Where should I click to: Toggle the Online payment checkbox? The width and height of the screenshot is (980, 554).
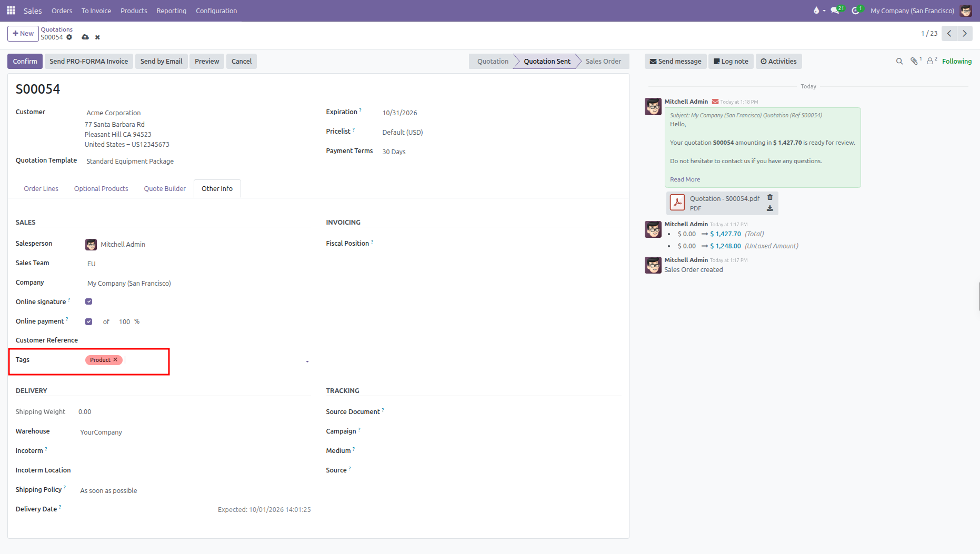click(89, 321)
